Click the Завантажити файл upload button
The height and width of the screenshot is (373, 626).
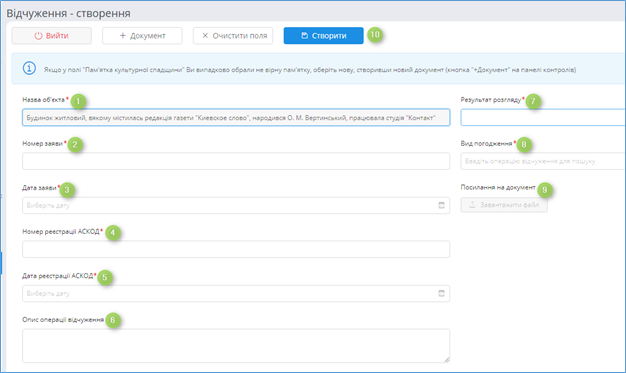[504, 205]
